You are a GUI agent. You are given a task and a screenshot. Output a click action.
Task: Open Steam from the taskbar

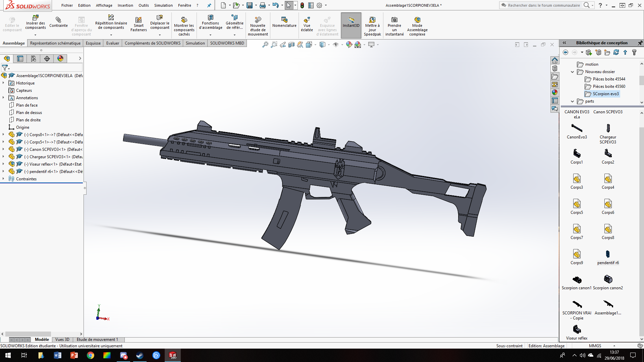(x=140, y=355)
